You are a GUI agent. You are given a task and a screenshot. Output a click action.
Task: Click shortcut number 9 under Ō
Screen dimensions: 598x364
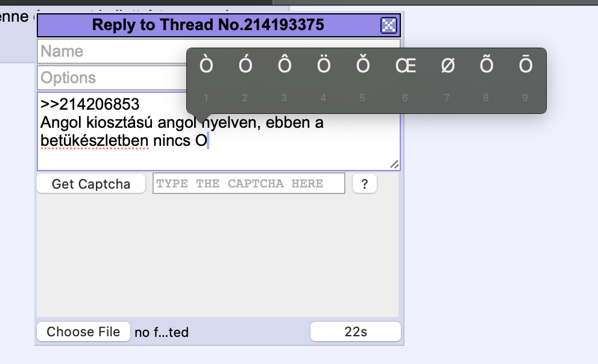click(525, 98)
